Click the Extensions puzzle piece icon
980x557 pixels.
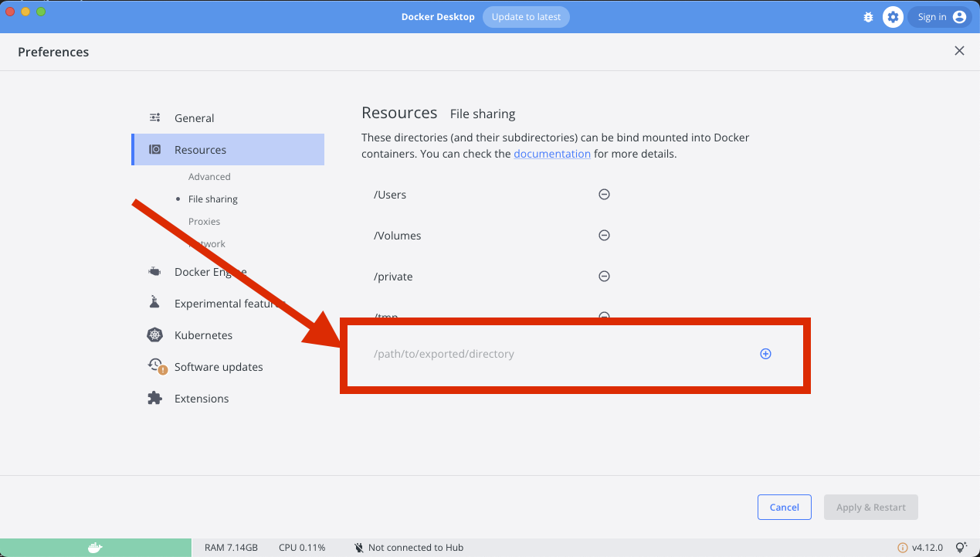coord(154,399)
